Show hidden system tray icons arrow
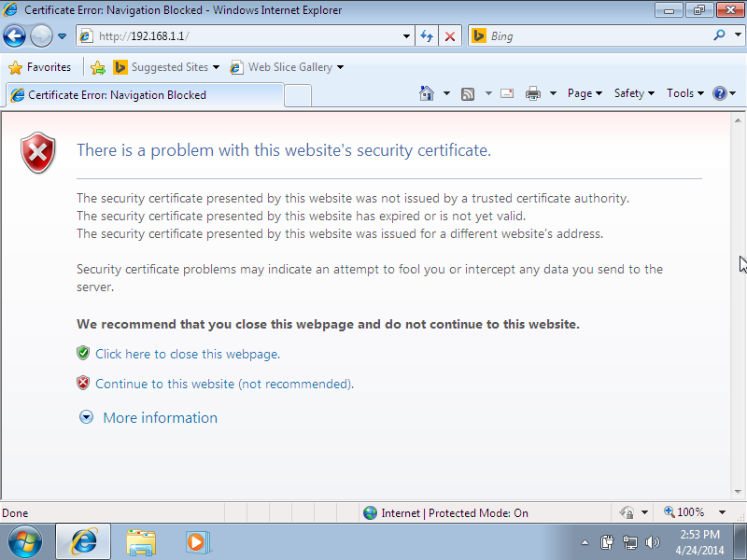Viewport: 747px width, 560px height. (585, 542)
